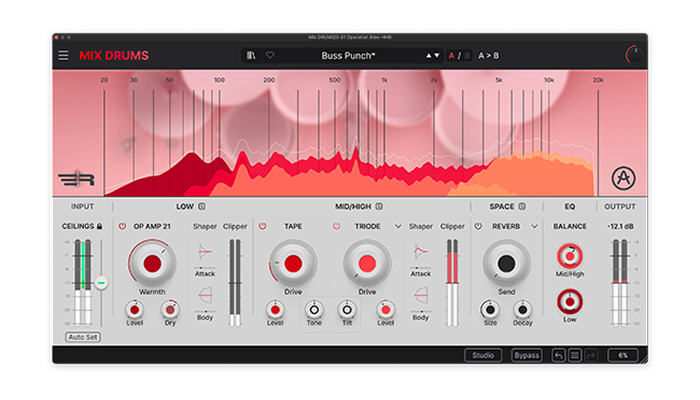Click the undo arrow in the bottom bar
700x400 pixels.
point(559,355)
